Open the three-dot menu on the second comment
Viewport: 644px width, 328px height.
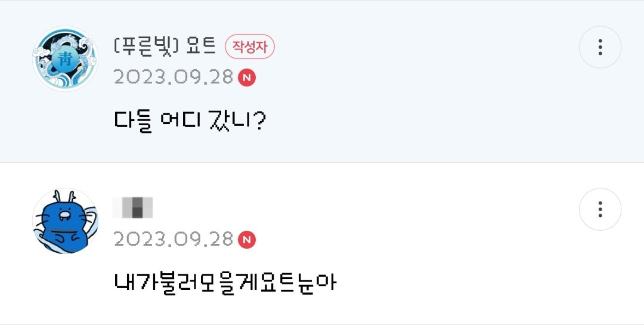[600, 209]
